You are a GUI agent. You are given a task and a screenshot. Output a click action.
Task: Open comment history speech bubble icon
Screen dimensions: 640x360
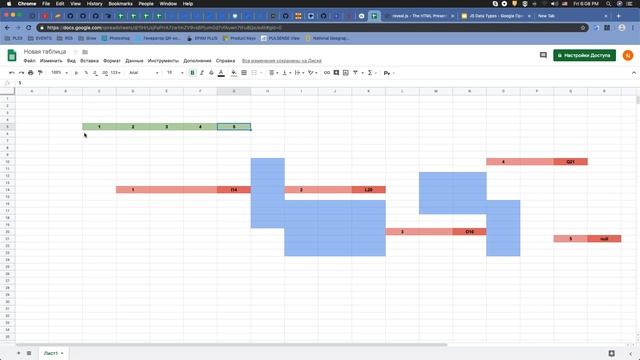[x=543, y=55]
